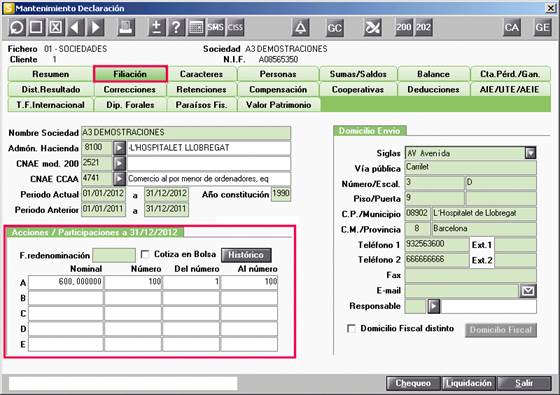Viewport: 560px width, 395px height.
Task: Click the refresh circular arrow toolbar icon
Action: click(17, 28)
